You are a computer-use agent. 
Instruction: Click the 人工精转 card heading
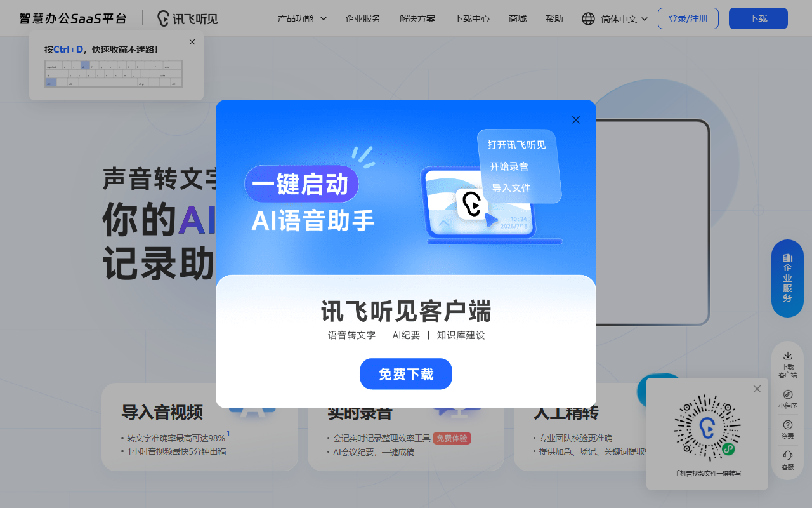point(566,413)
